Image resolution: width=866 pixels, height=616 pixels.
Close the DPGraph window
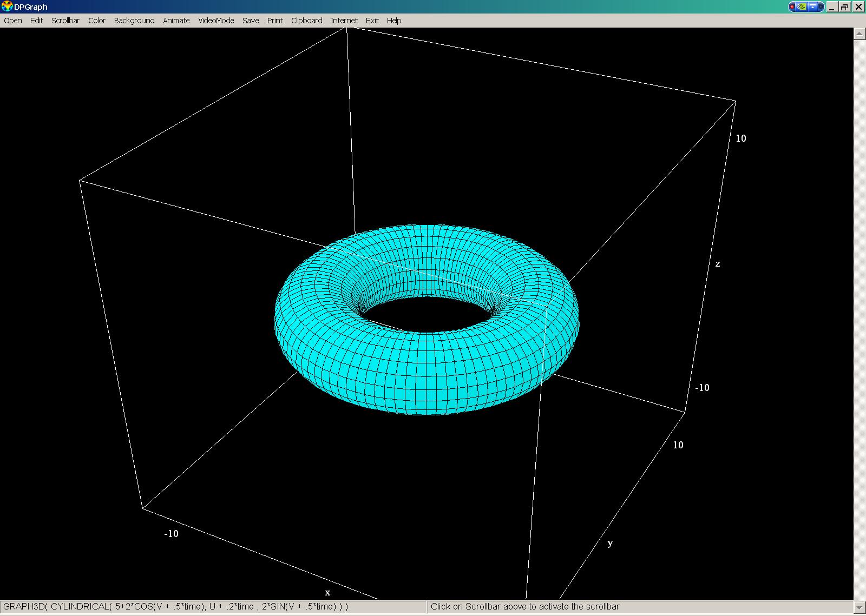coord(858,7)
